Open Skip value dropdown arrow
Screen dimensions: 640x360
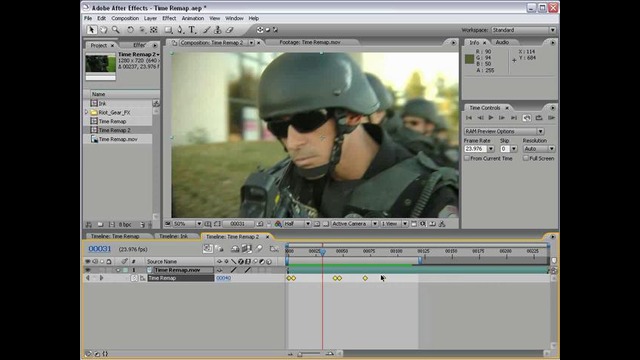[514, 149]
